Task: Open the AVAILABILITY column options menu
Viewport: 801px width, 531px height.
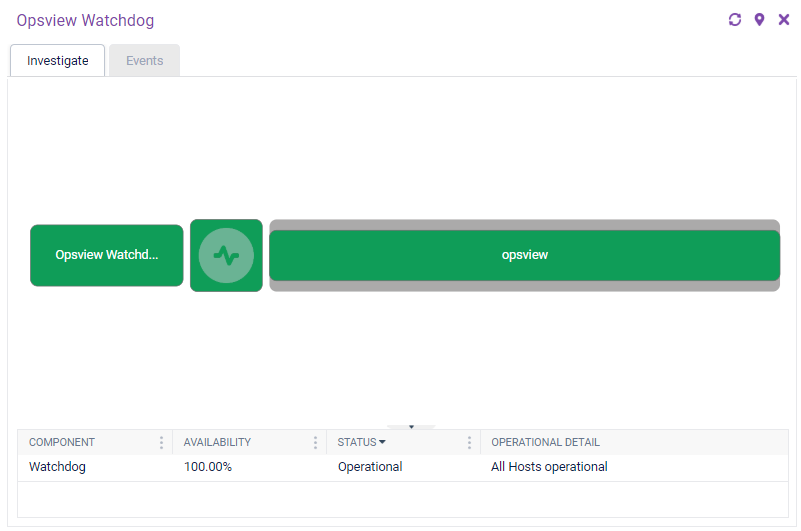Action: click(315, 443)
